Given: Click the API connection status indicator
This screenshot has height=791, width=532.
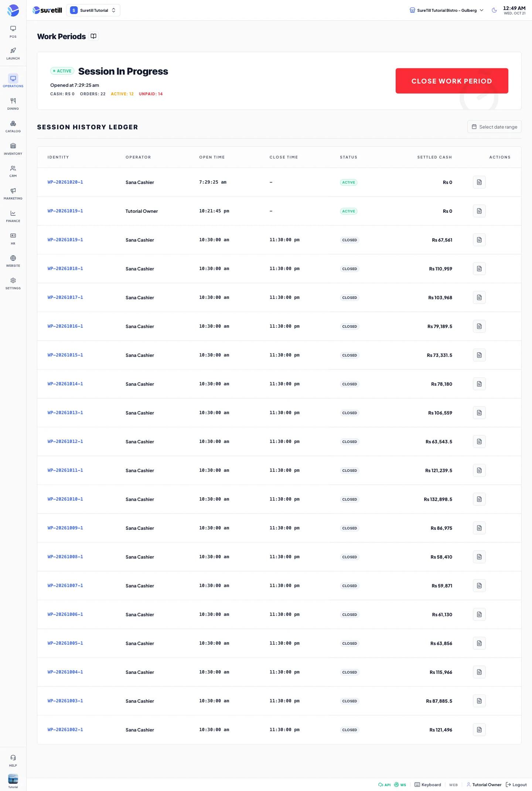Looking at the screenshot, I should (x=384, y=785).
